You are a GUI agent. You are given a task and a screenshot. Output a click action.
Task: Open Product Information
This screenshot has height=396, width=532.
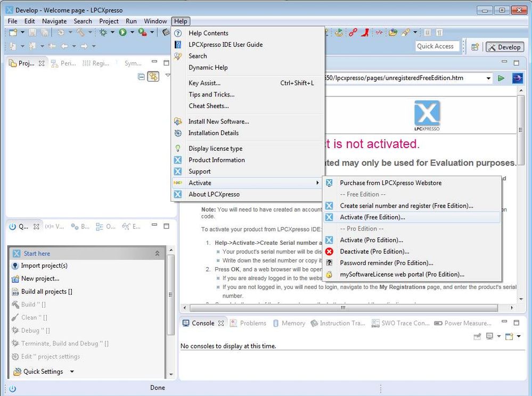pyautogui.click(x=248, y=160)
